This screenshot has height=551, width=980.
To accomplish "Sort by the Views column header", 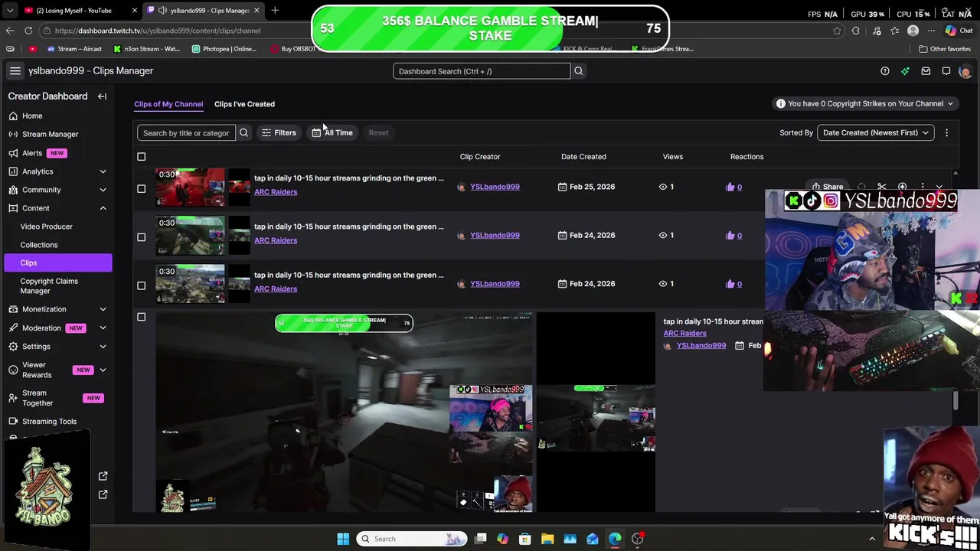I will point(672,157).
